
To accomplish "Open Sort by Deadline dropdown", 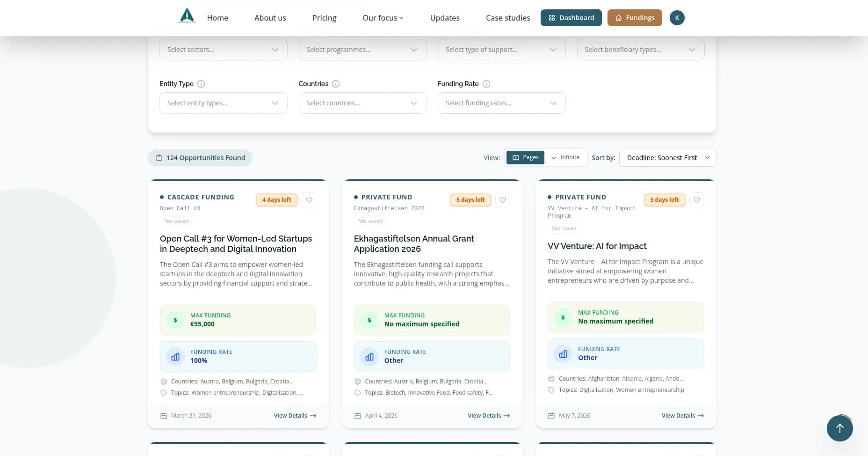I will point(667,158).
